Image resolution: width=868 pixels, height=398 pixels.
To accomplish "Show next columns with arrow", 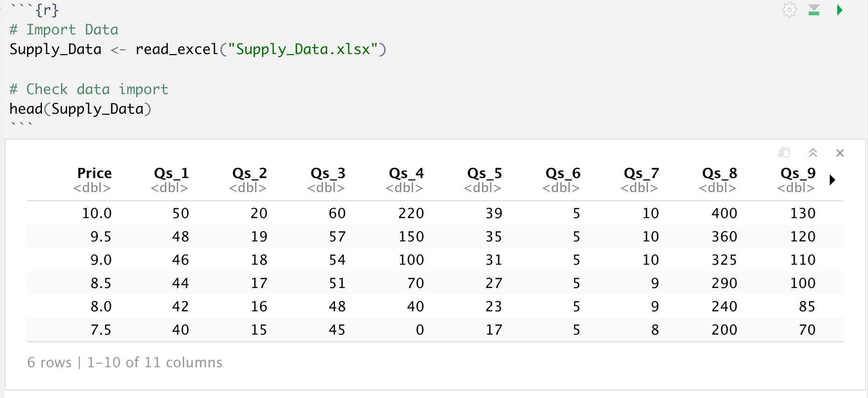I will 833,180.
